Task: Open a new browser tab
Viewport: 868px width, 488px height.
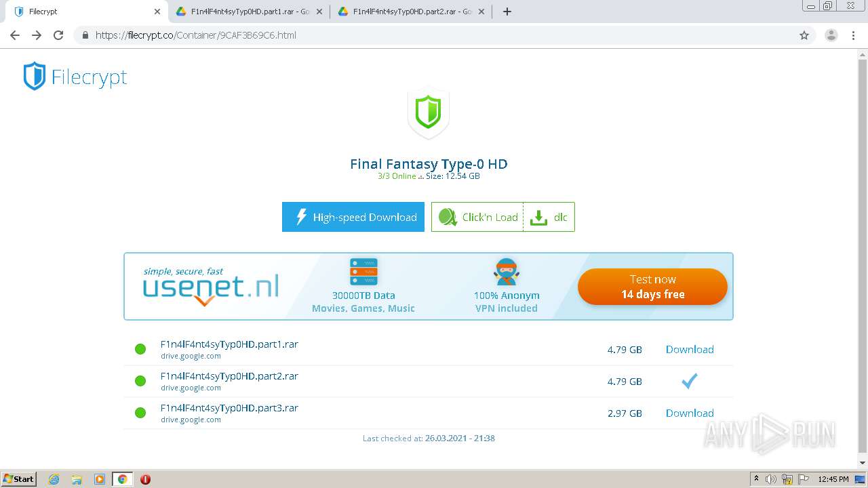Action: point(507,12)
